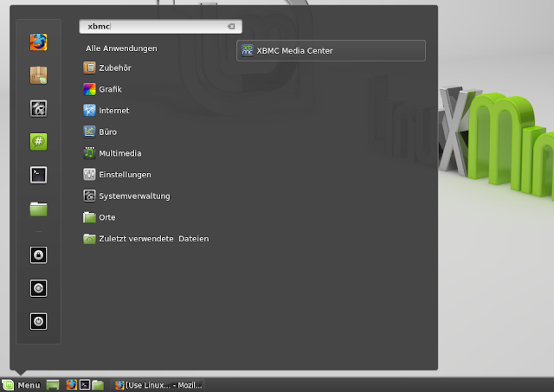
Task: Open System Settings from the favorites sidebar
Action: (x=38, y=108)
